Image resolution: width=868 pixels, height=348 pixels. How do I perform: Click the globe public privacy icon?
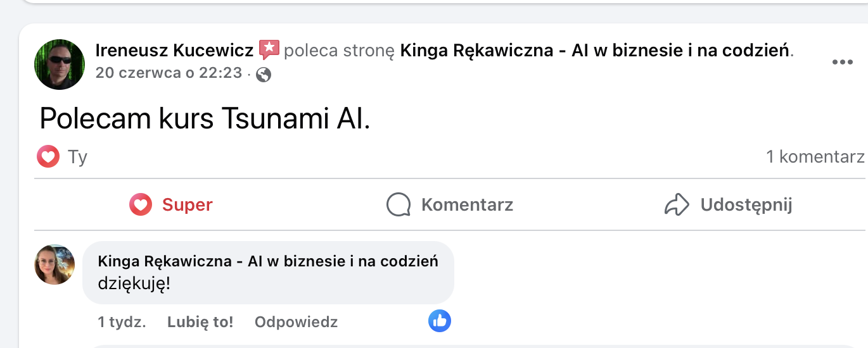[x=264, y=75]
